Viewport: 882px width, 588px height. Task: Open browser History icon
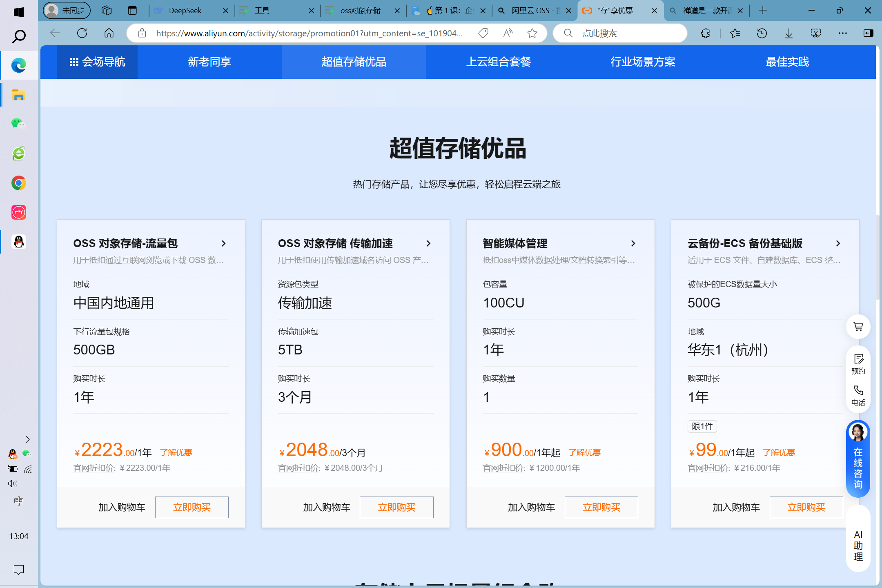coord(762,33)
